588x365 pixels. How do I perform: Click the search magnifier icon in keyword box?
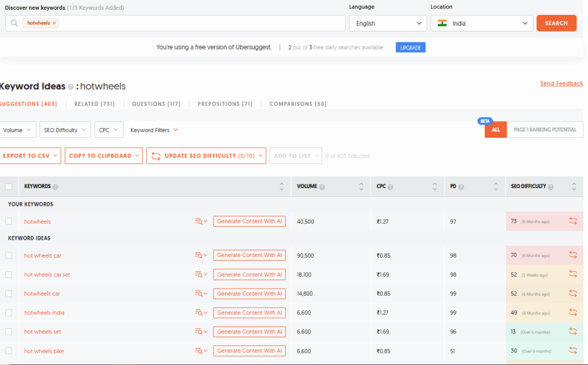[x=14, y=23]
